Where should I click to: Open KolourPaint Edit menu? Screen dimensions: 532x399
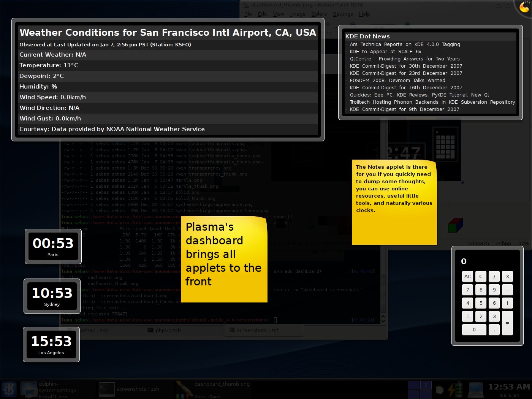click(x=262, y=14)
